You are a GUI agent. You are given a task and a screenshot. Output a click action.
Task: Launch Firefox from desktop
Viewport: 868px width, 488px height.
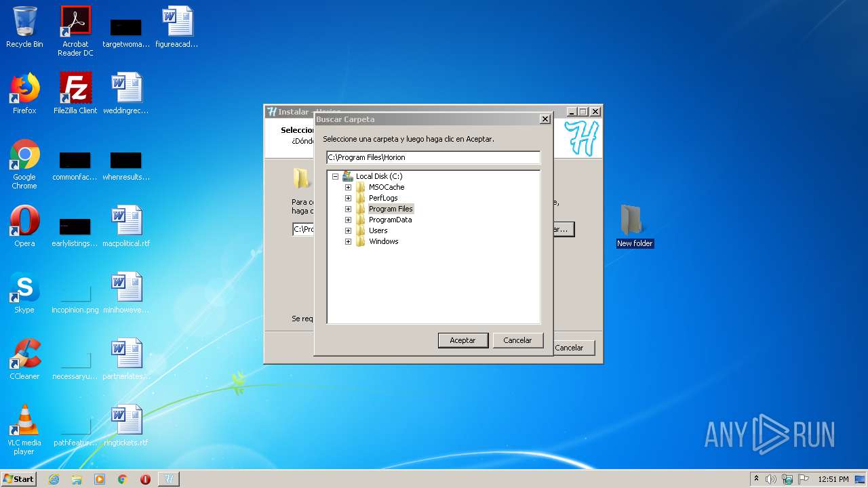[x=24, y=94]
